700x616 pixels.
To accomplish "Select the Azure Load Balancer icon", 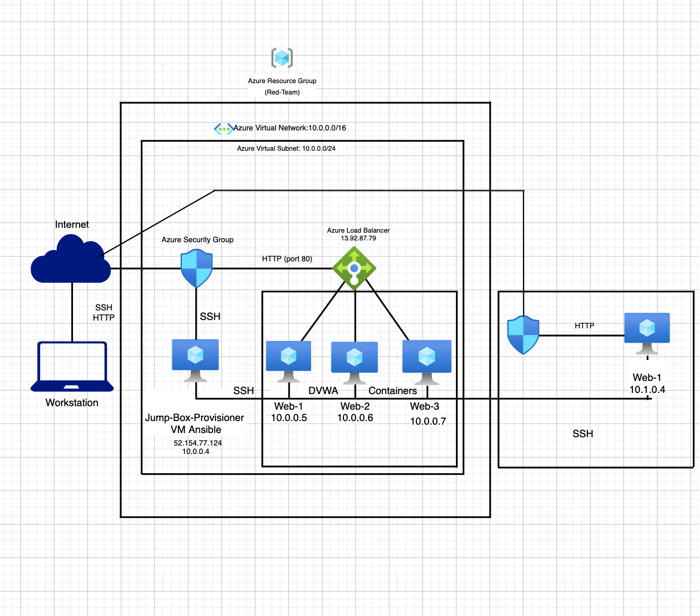I will tap(354, 269).
